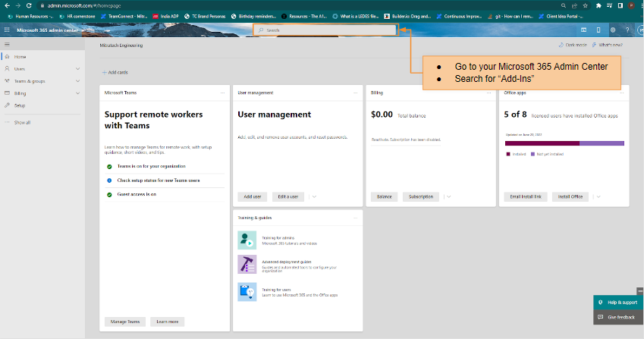Click the Balance button
644x339 pixels.
click(384, 196)
